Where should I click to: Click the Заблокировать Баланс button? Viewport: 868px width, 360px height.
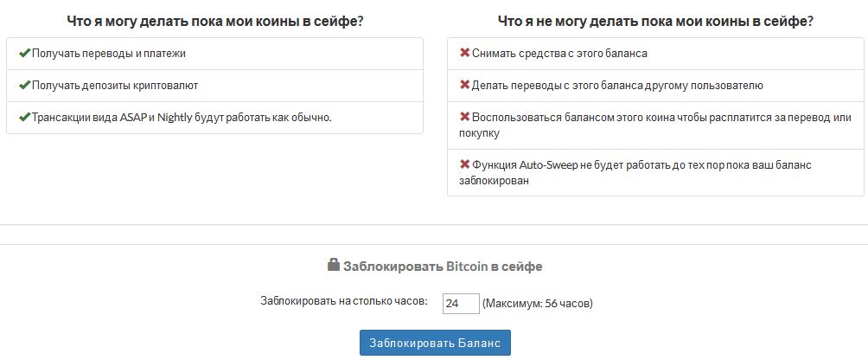[x=435, y=343]
